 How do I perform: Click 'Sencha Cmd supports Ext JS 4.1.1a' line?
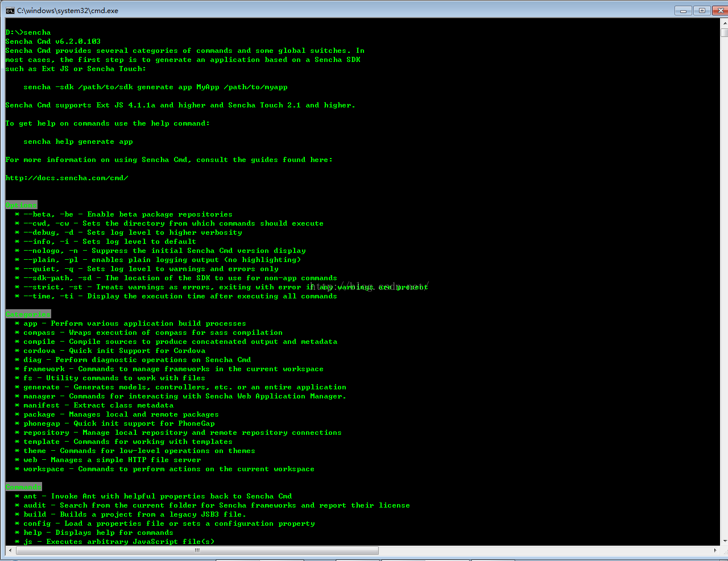coord(180,105)
